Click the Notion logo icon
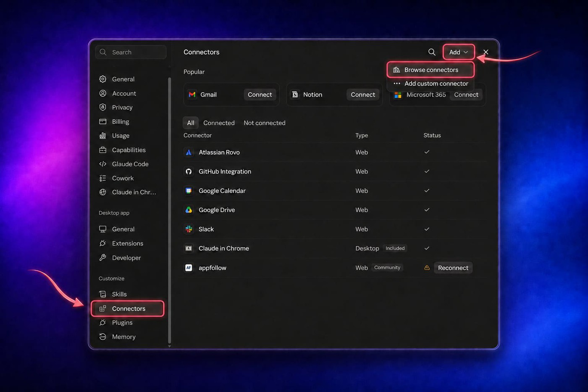 (295, 95)
